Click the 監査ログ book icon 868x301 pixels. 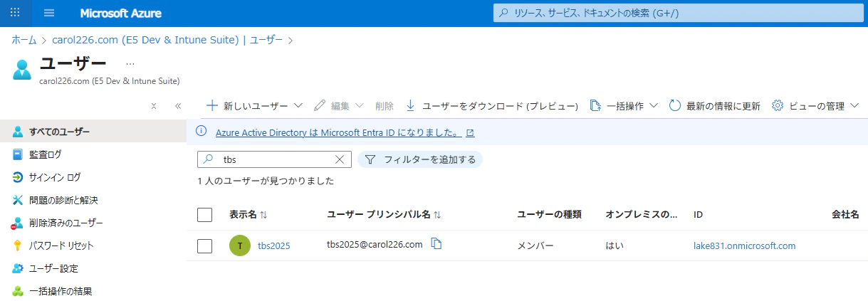pyautogui.click(x=18, y=154)
